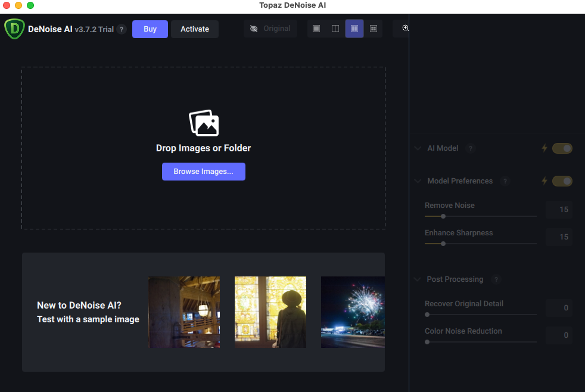The height and width of the screenshot is (392, 585).
Task: Click the Browse Images button
Action: click(204, 172)
